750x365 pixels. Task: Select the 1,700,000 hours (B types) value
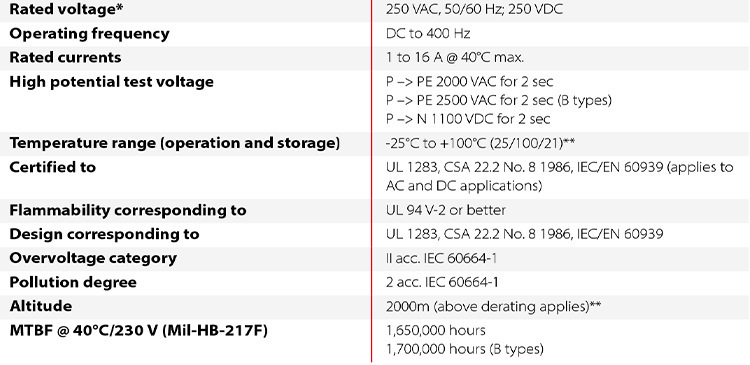(x=464, y=349)
